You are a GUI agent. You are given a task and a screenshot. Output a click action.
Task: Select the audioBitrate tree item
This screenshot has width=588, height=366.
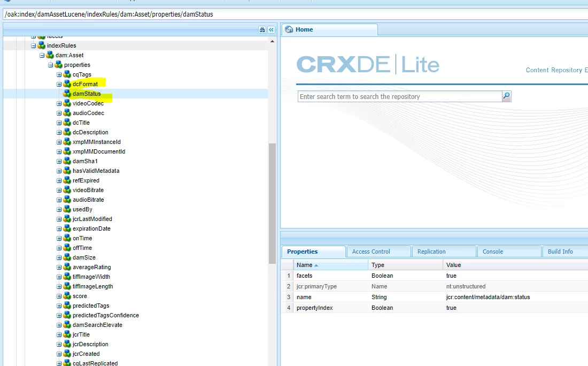point(88,200)
